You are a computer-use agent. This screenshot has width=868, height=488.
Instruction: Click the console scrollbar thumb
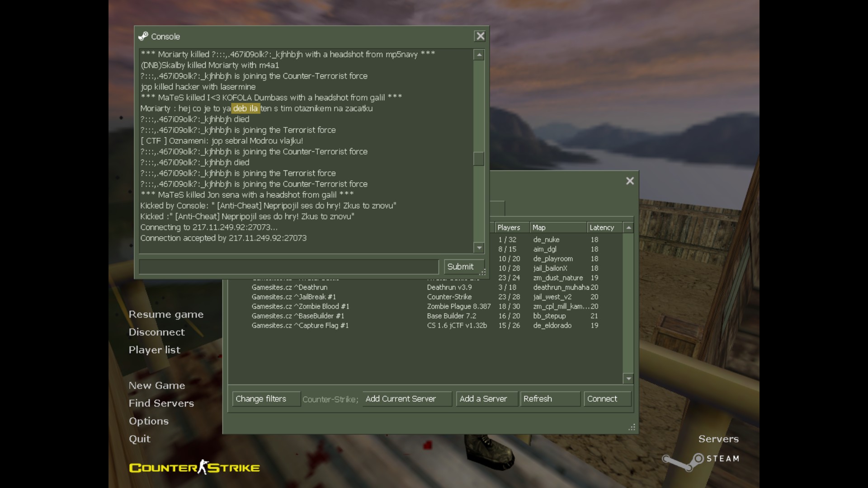(x=479, y=159)
